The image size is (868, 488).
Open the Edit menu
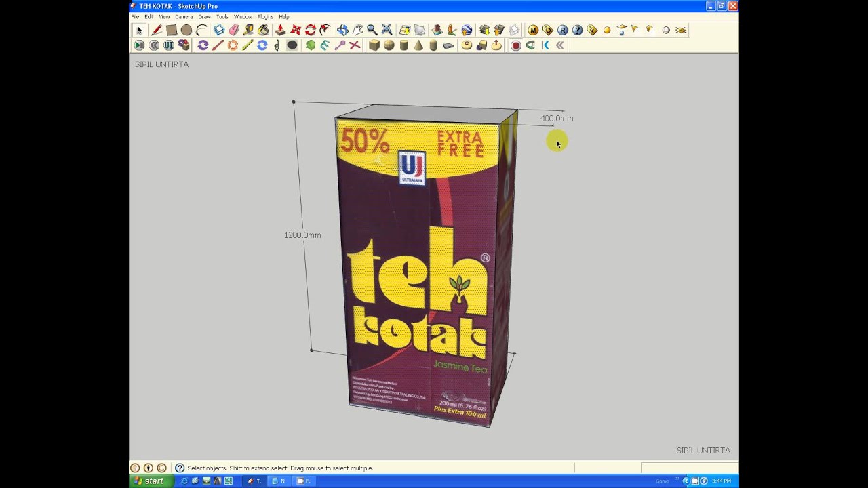149,16
